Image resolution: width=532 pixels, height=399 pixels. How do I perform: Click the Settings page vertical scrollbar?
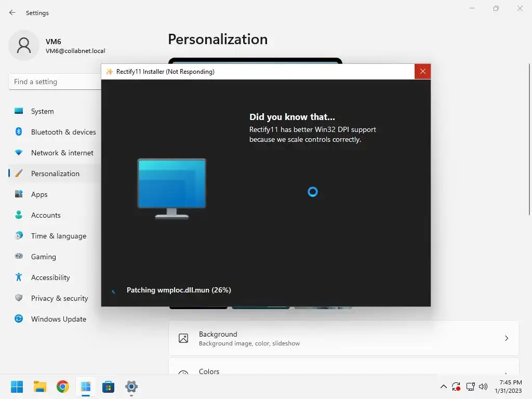529,139
